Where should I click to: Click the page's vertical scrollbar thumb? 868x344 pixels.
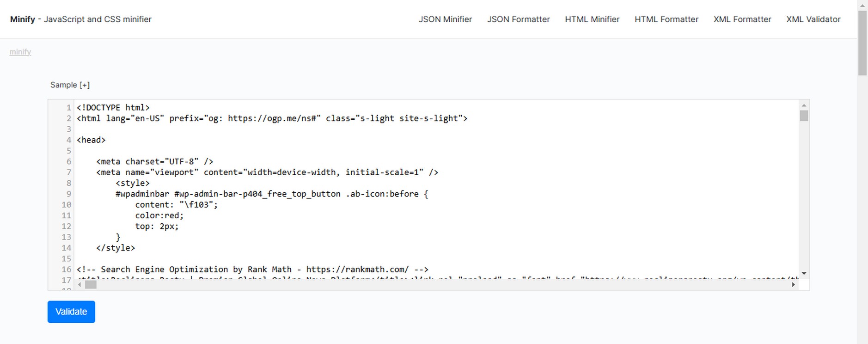(x=862, y=43)
